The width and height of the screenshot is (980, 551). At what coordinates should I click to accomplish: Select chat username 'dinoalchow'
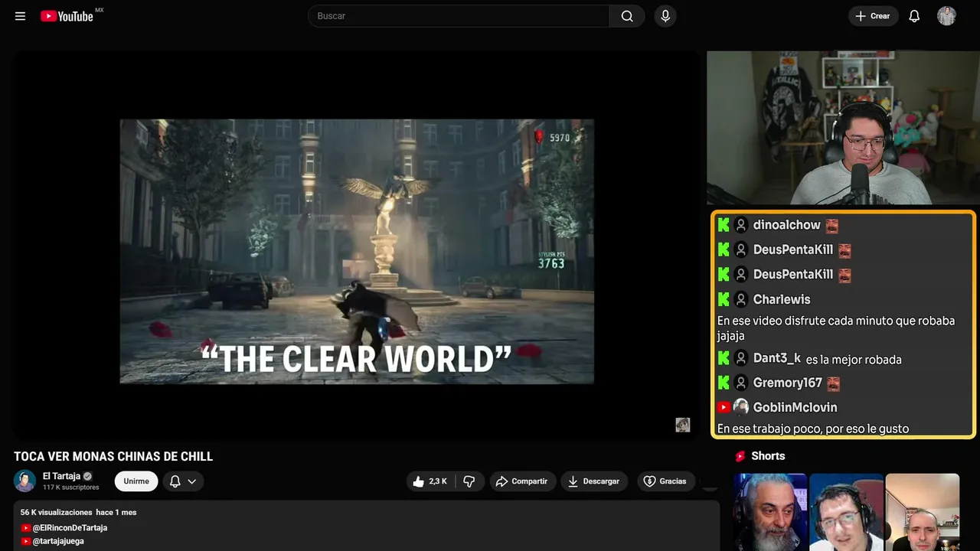(787, 225)
